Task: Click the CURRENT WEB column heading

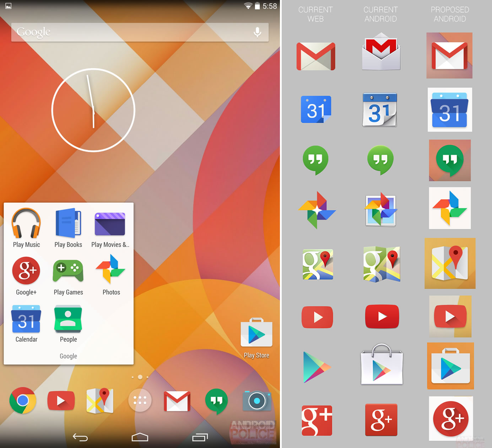Action: tap(315, 14)
